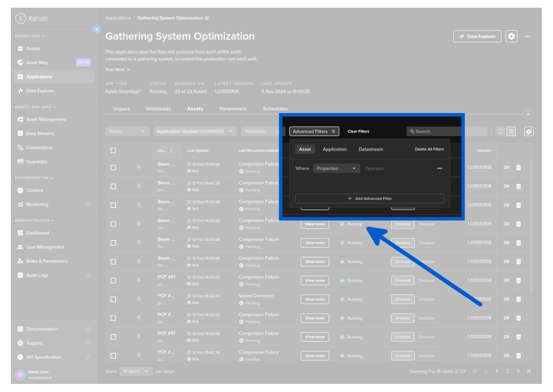Open the application settings gear icon

pos(511,36)
